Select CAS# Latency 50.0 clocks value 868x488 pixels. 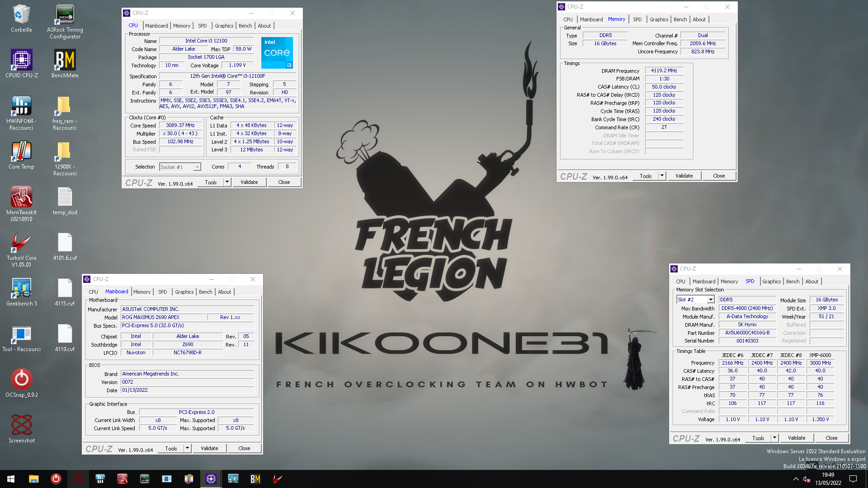[x=664, y=87]
